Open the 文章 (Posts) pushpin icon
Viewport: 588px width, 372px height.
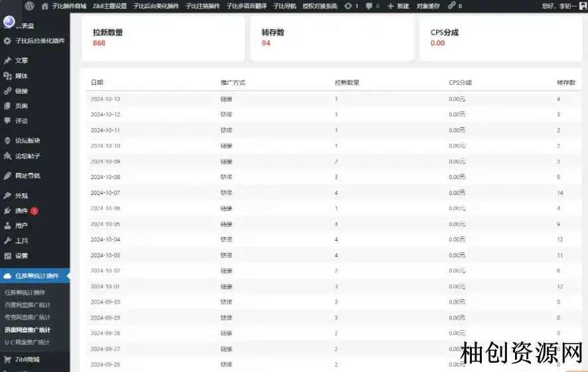[x=8, y=60]
